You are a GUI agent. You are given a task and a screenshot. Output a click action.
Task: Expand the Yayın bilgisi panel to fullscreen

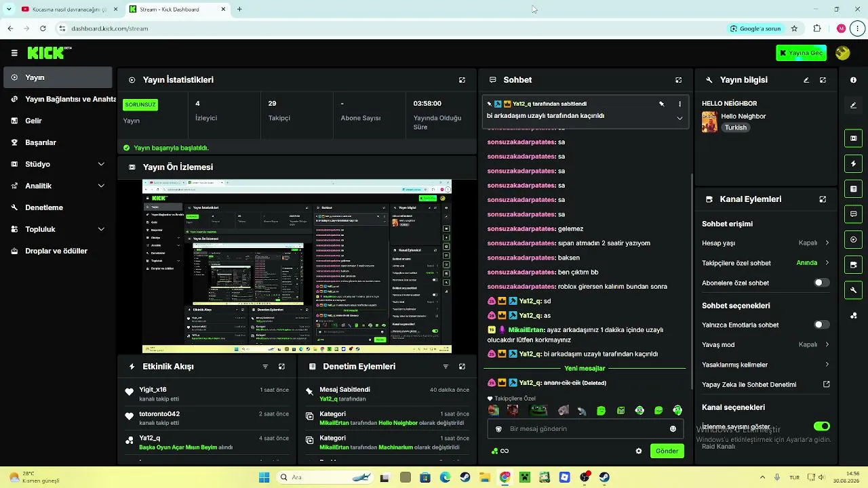point(823,80)
